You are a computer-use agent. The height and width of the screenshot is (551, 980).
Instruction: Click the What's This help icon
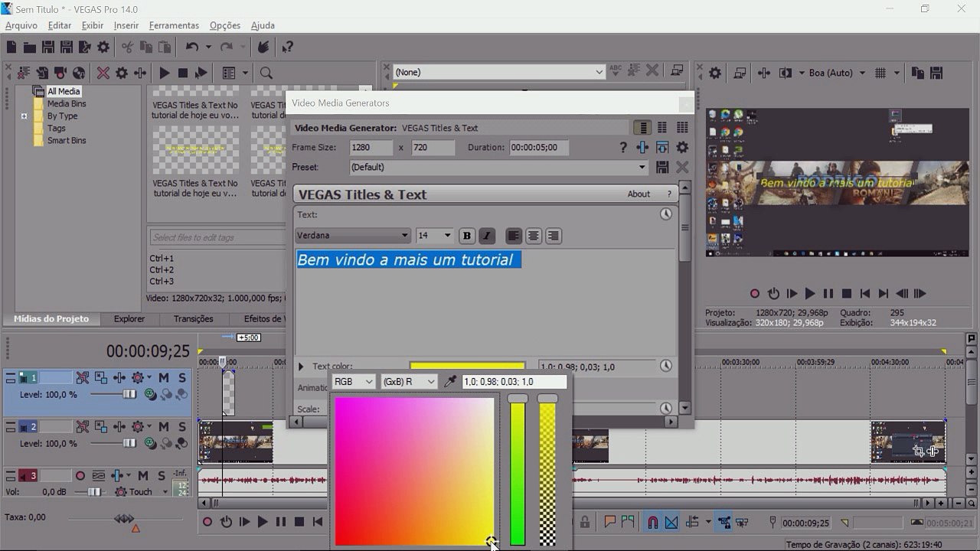click(287, 47)
